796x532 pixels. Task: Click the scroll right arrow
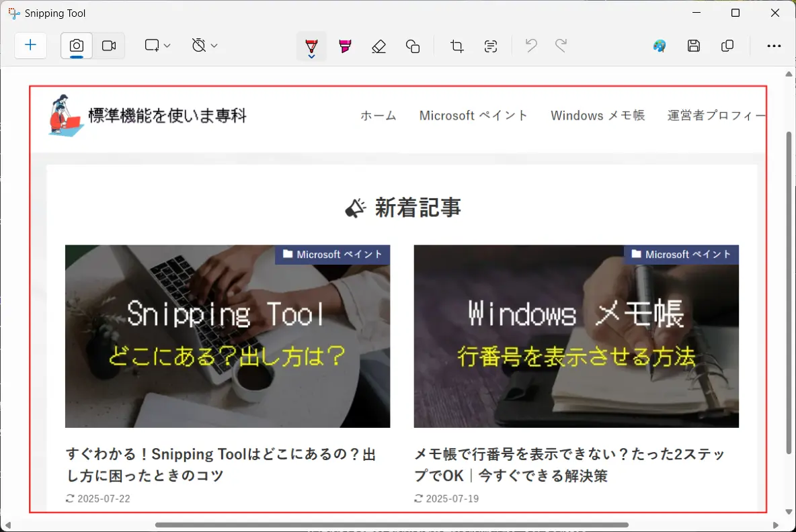776,525
